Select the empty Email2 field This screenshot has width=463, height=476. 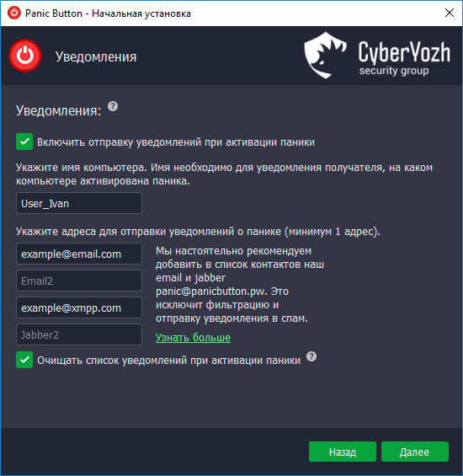coord(79,281)
